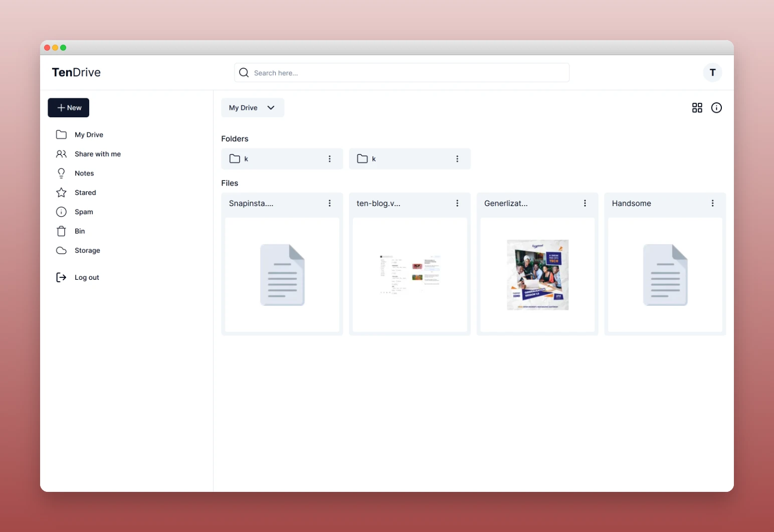The height and width of the screenshot is (532, 774).
Task: Show more options for Generlizat file
Action: [x=585, y=203]
